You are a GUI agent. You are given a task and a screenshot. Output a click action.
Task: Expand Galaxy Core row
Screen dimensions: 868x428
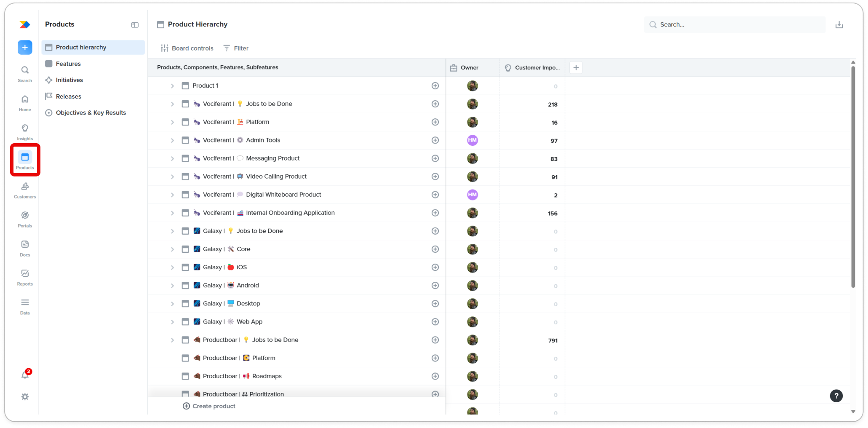172,249
